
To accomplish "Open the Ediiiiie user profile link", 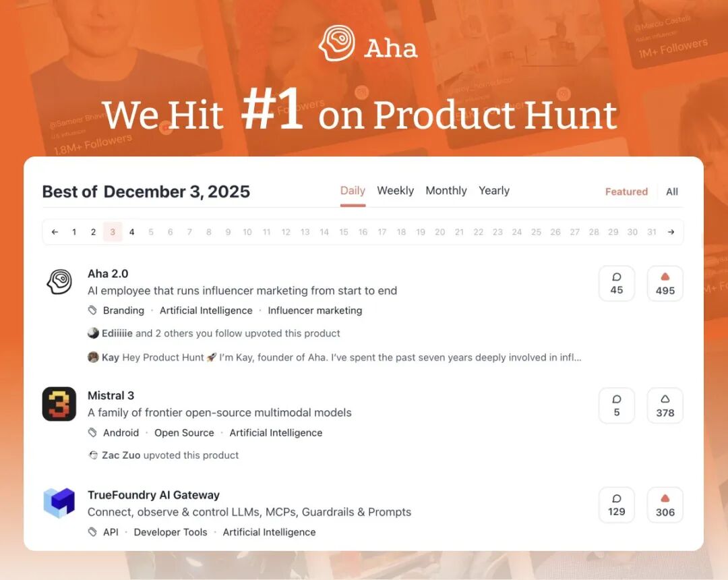I will 117,333.
